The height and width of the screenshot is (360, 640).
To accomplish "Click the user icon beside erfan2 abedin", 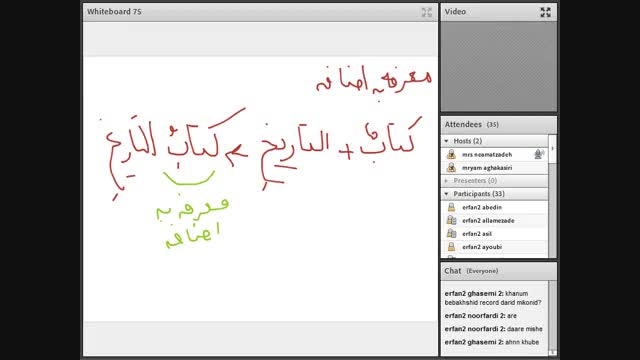I will click(451, 207).
